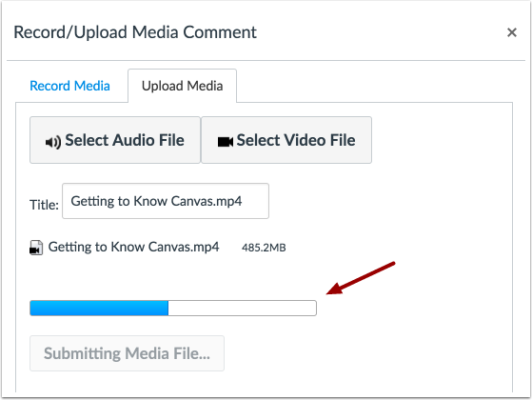Click the 485.2MB file size label
The height and width of the screenshot is (400, 532).
coord(264,248)
